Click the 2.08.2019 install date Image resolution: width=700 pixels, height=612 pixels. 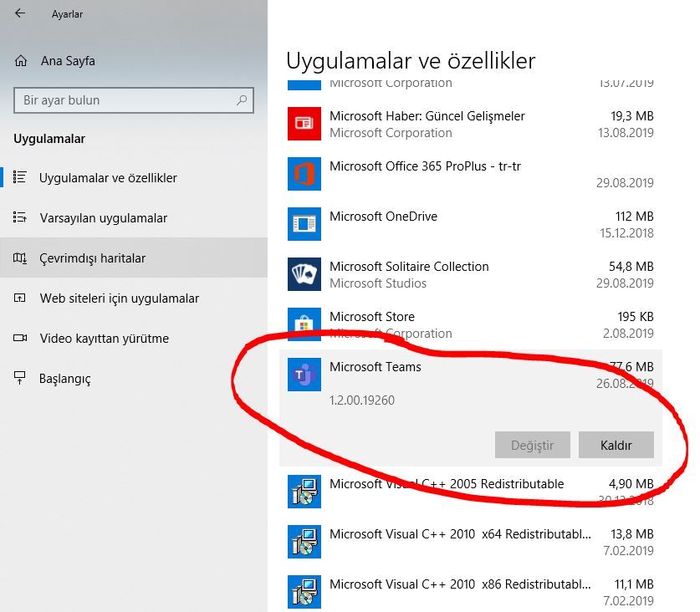(628, 334)
